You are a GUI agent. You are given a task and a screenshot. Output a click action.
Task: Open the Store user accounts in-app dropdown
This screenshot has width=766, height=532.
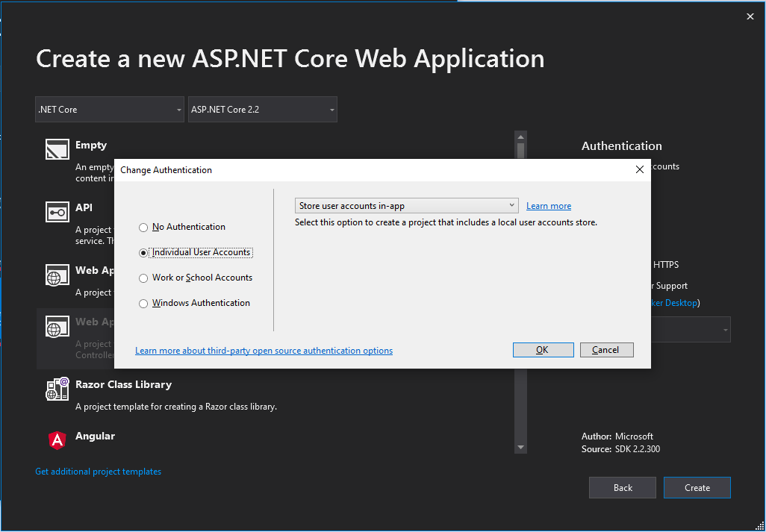point(406,205)
